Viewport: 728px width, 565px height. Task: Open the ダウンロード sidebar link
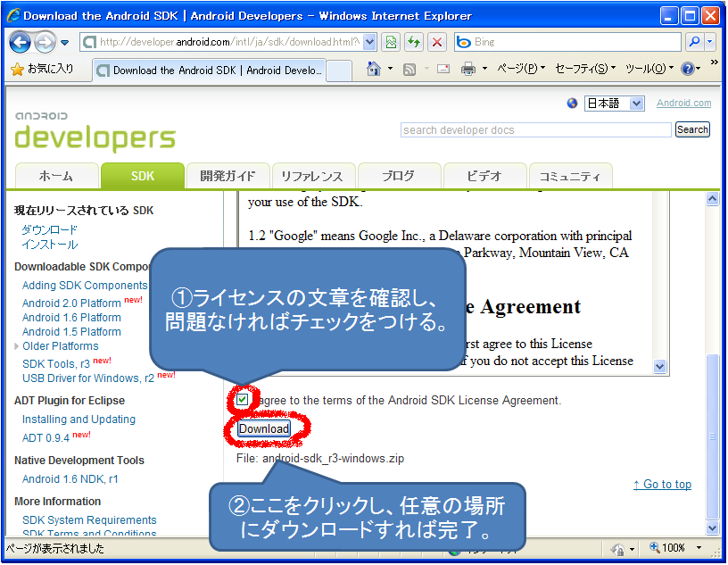click(50, 229)
